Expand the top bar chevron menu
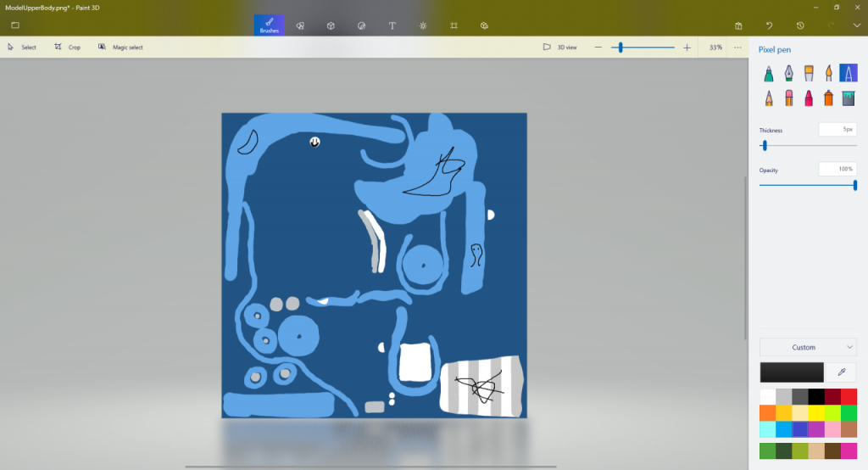 click(x=856, y=25)
